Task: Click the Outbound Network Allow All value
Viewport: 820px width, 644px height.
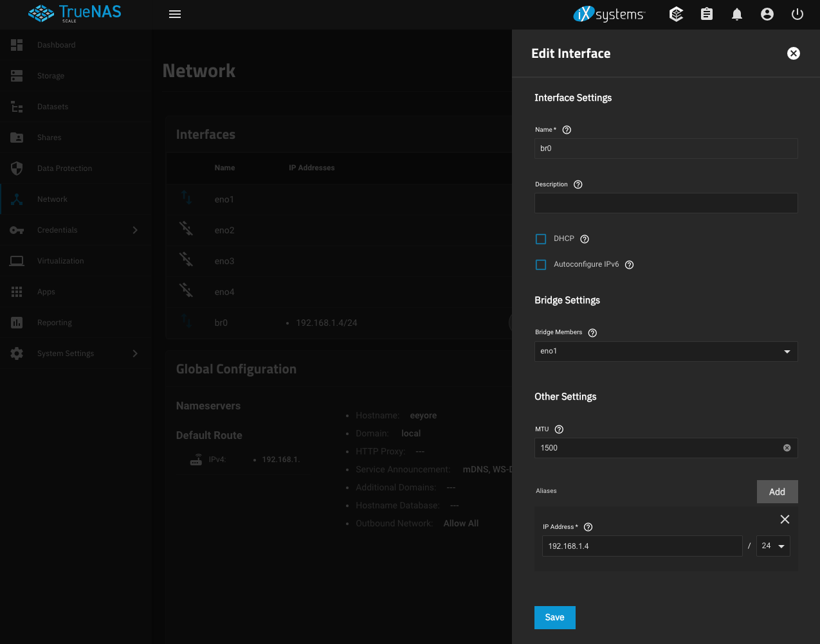Action: pyautogui.click(x=461, y=524)
